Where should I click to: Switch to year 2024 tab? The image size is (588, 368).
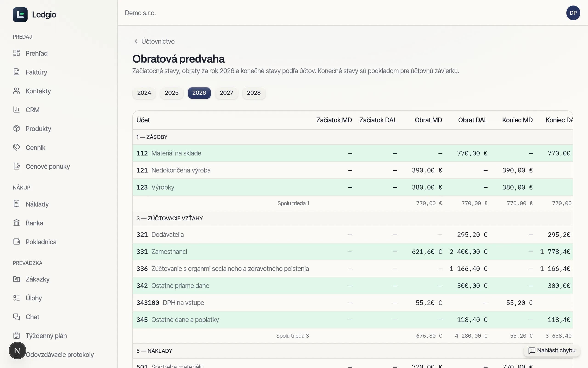pyautogui.click(x=144, y=93)
